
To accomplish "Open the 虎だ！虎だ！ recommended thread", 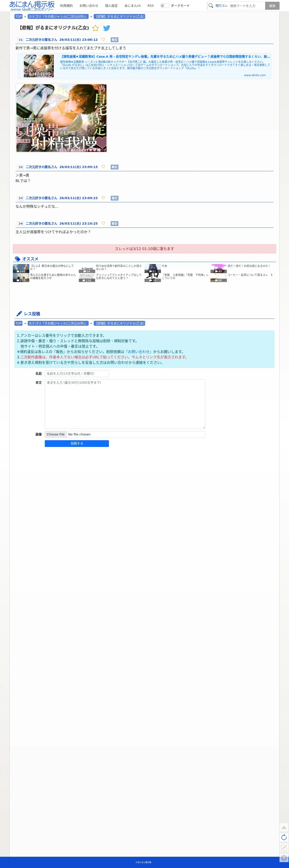I will click(x=249, y=266).
